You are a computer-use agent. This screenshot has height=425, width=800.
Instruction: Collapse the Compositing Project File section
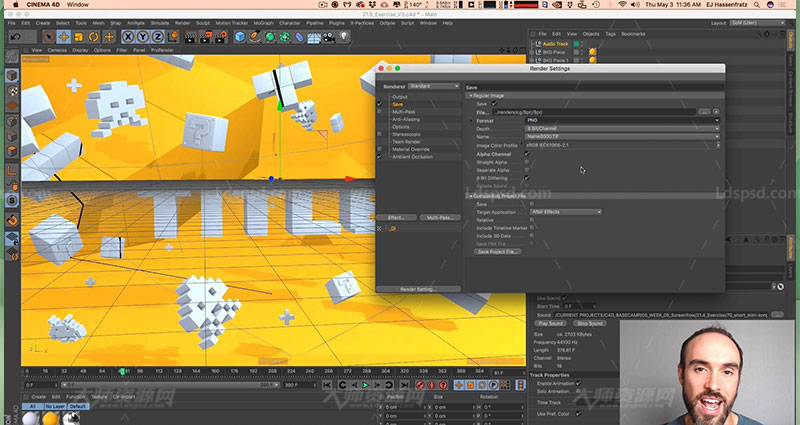(x=471, y=196)
